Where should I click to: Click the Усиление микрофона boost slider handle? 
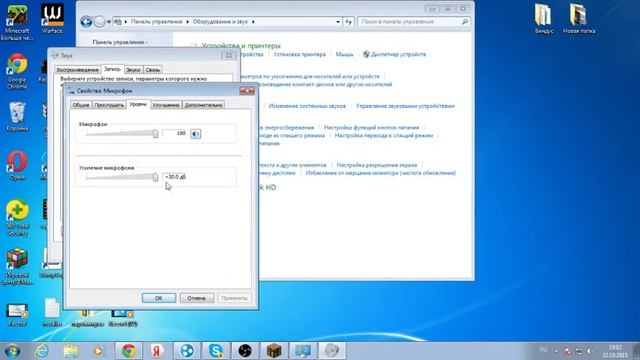tap(156, 177)
